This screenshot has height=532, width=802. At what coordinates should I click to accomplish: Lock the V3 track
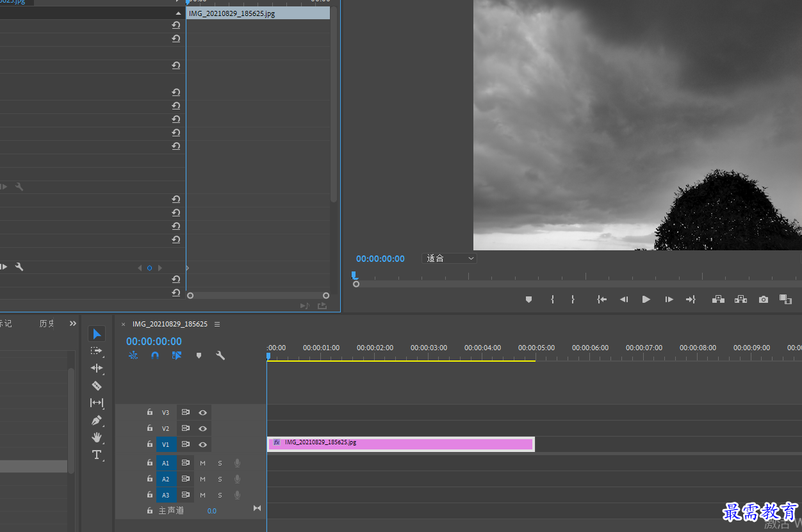pyautogui.click(x=150, y=412)
